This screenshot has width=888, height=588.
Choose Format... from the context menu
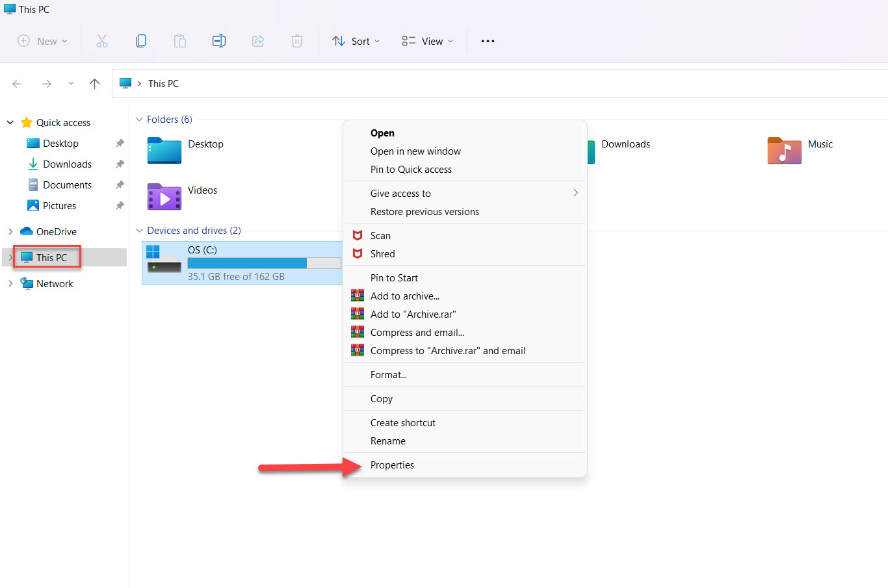pyautogui.click(x=389, y=374)
